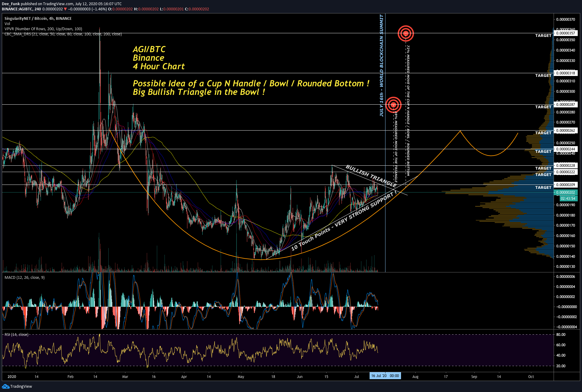Click the countdown timer 02:43:54
This screenshot has width=582, height=392.
568,198
